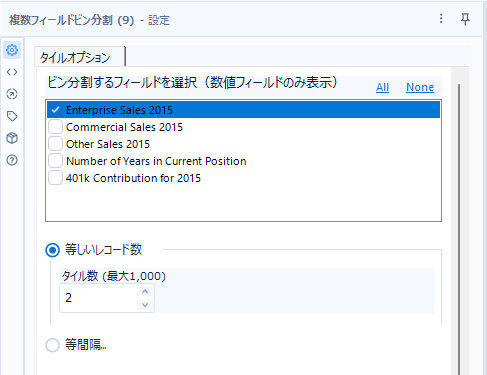Open the help question mark icon

[x=12, y=160]
